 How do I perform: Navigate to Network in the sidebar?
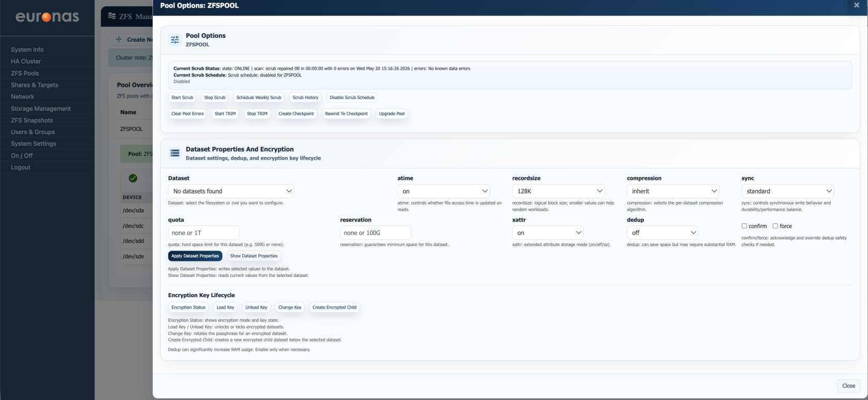(x=23, y=97)
